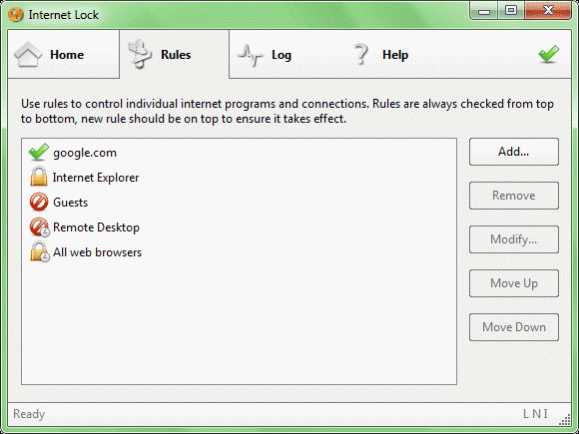Click the pulse graph icon on Log tab
Image resolution: width=579 pixels, height=434 pixels.
[250, 55]
